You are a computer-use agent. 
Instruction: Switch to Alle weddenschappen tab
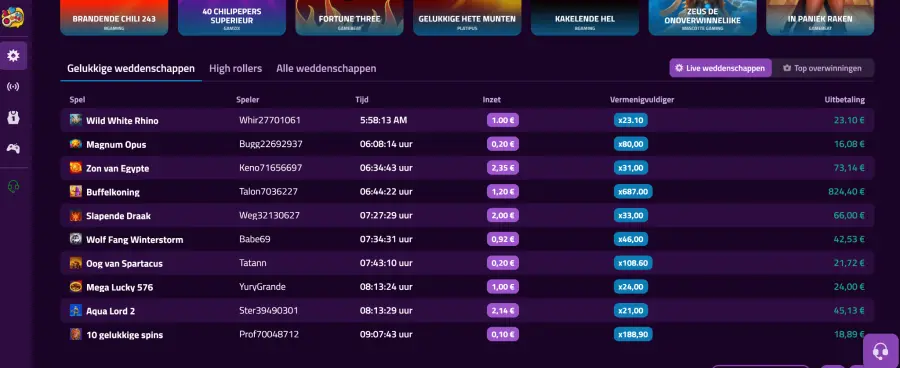pos(326,69)
